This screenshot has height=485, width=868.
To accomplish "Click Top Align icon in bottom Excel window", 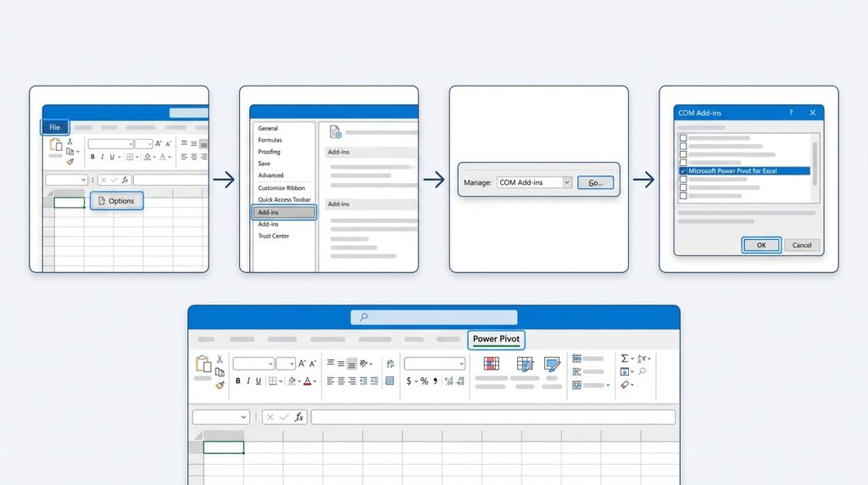I will tap(331, 363).
